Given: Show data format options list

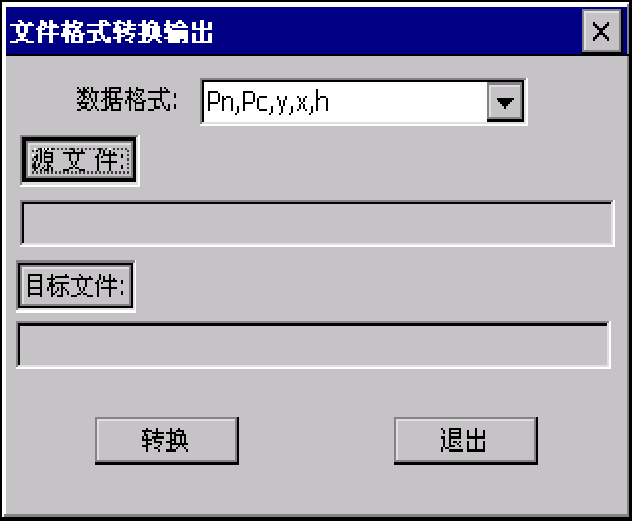Looking at the screenshot, I should [x=505, y=102].
